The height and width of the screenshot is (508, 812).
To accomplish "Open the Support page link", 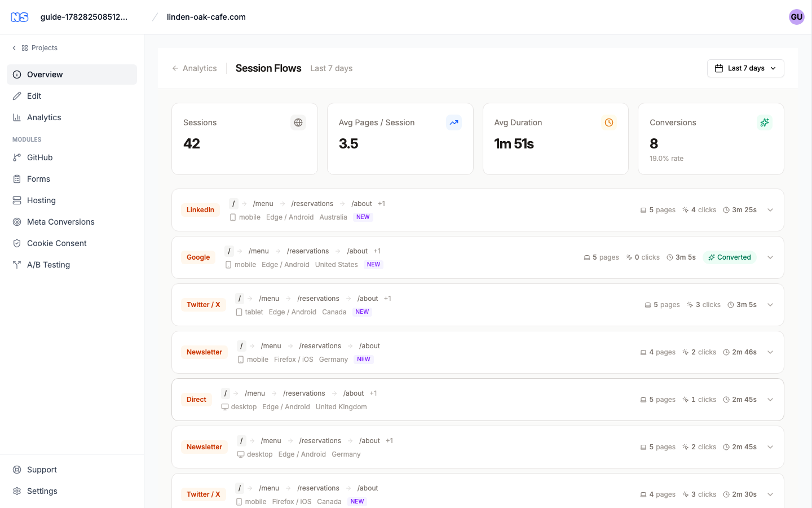I will [72, 470].
